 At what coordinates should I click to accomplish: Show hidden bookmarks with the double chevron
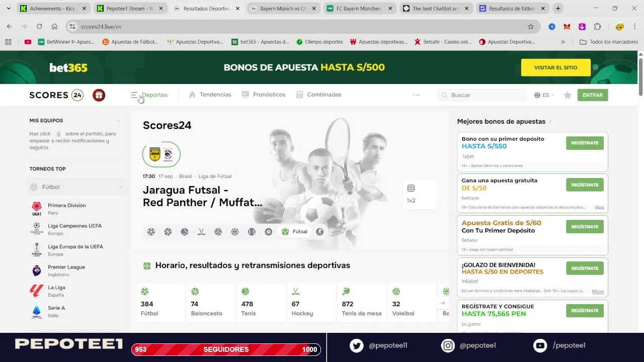562,42
